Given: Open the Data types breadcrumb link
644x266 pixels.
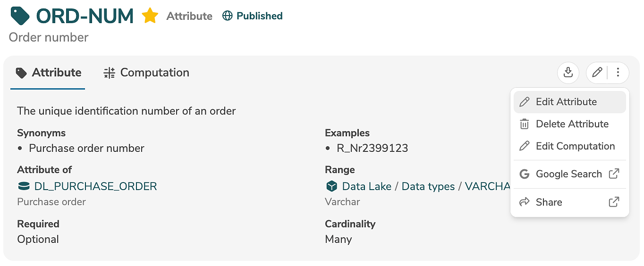Looking at the screenshot, I should coord(428,186).
